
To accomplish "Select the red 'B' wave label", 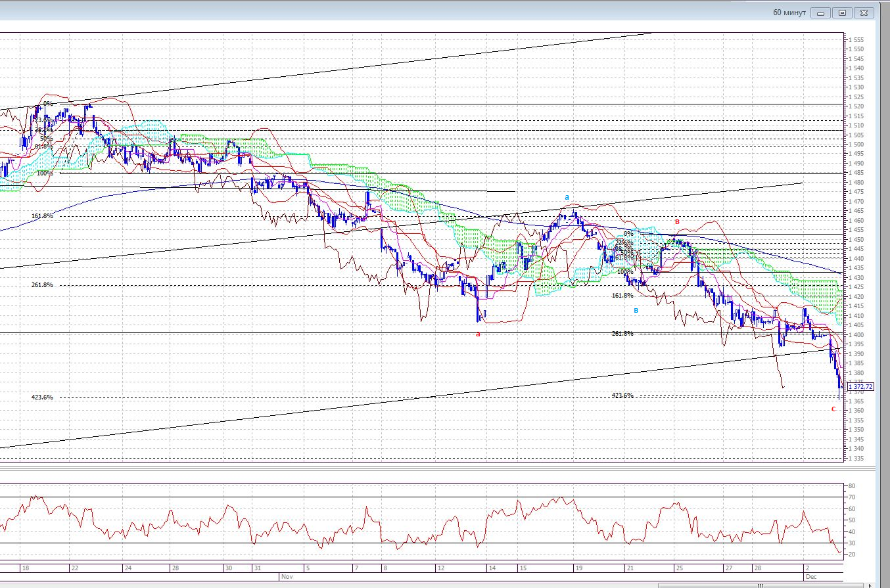I will point(677,221).
